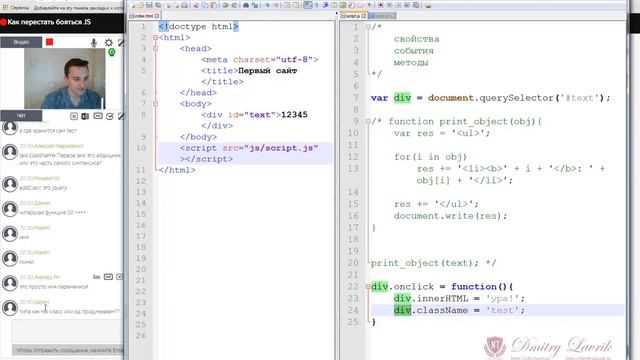Screen dimensions: 640x360
Task: Click line number 26 in index.html margin
Action: pyautogui.click(x=141, y=336)
